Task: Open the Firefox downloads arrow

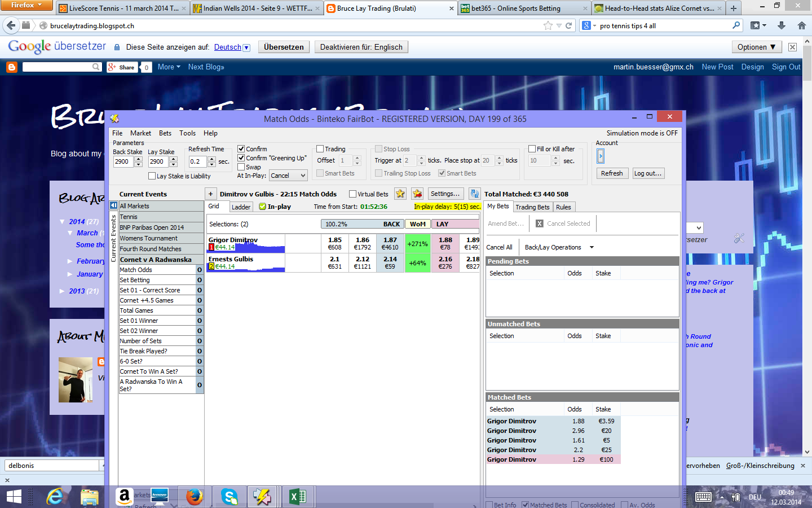Action: 782,25
